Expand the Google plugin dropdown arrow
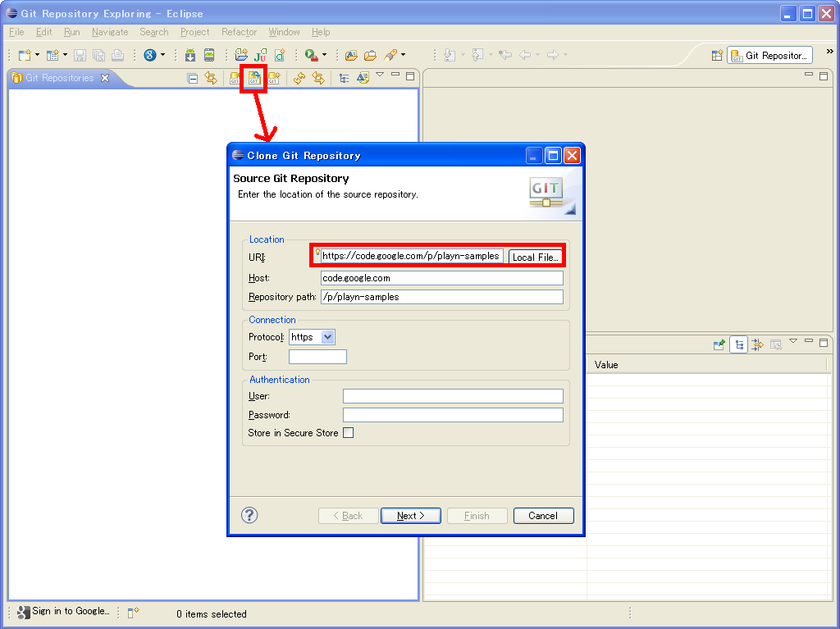The image size is (840, 629). (x=163, y=55)
